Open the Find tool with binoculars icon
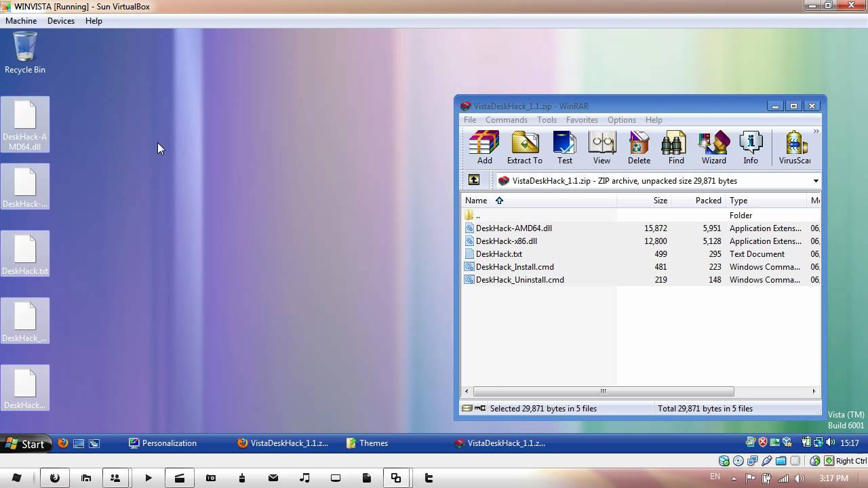The image size is (868, 488). (676, 148)
